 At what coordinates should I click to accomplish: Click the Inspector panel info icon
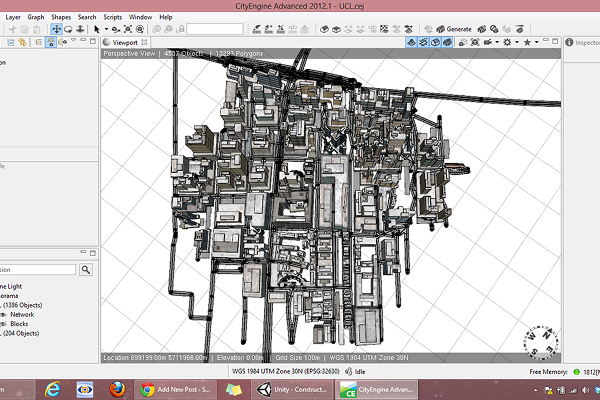click(570, 43)
